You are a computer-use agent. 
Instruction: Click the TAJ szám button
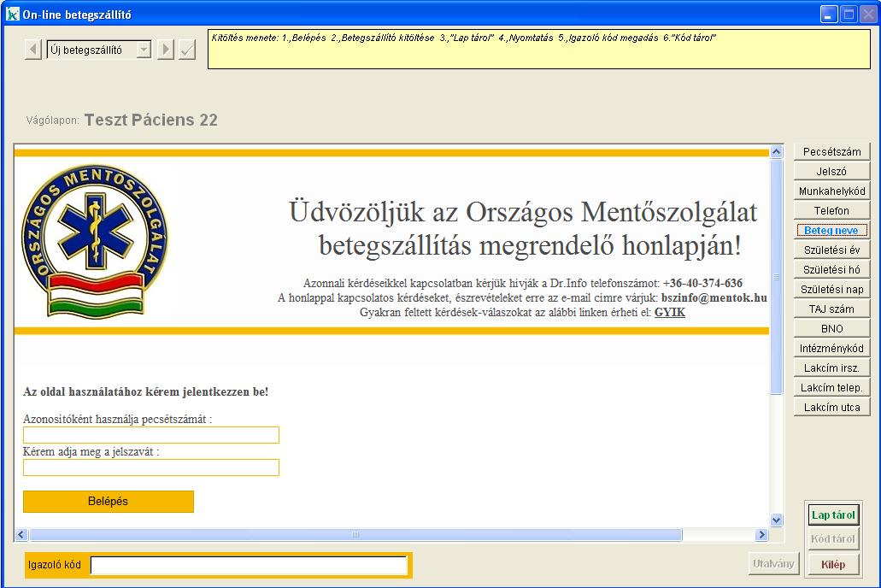[x=831, y=309]
